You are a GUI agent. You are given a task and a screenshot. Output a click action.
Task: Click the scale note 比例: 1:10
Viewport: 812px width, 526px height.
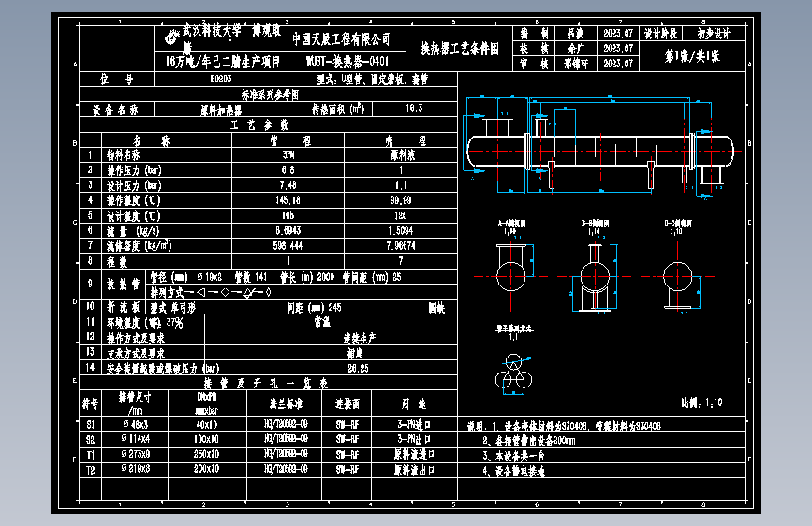(x=701, y=402)
